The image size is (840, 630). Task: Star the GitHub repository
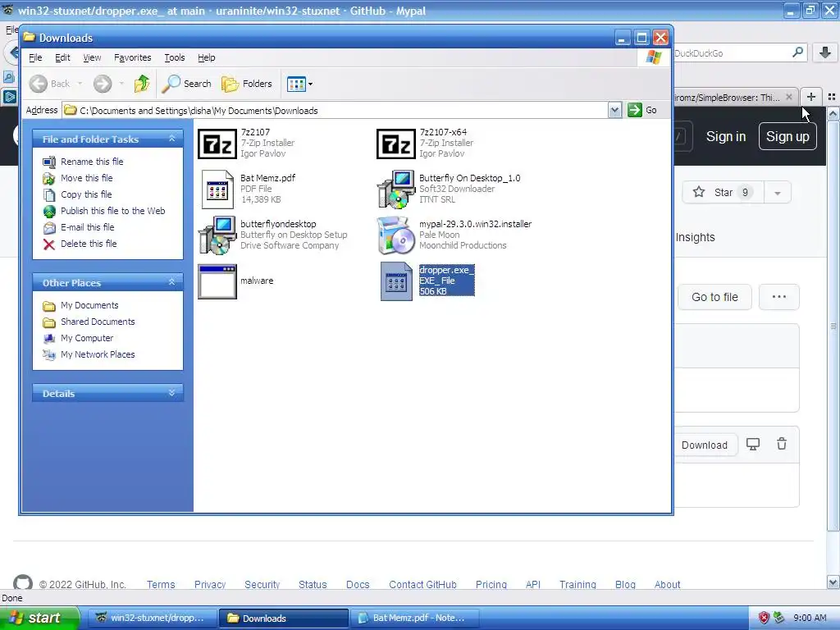pyautogui.click(x=723, y=192)
